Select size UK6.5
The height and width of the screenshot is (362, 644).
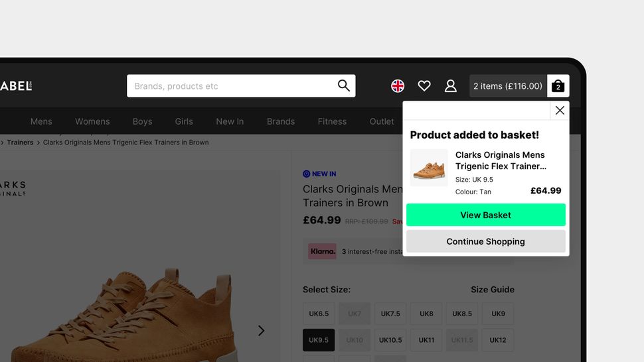[319, 314]
